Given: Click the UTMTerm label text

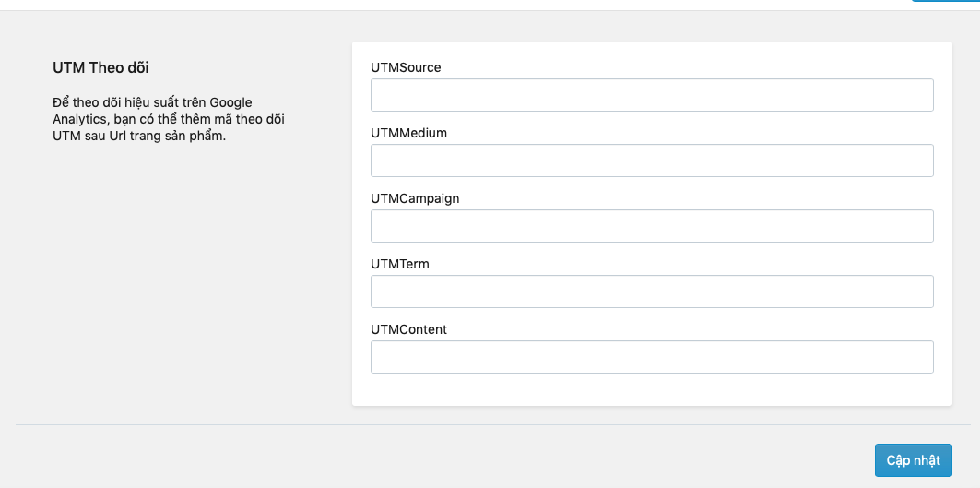Looking at the screenshot, I should (x=400, y=264).
